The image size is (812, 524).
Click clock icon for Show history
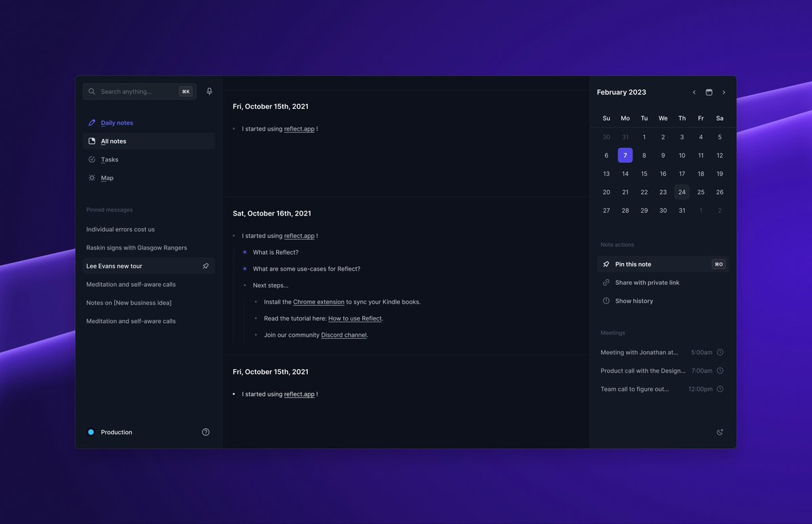tap(606, 301)
